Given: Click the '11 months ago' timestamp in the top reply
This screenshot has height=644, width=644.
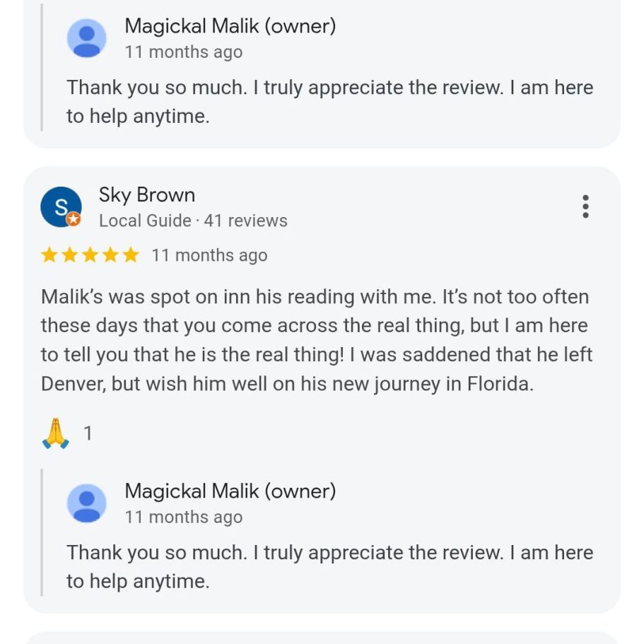Looking at the screenshot, I should point(184,52).
